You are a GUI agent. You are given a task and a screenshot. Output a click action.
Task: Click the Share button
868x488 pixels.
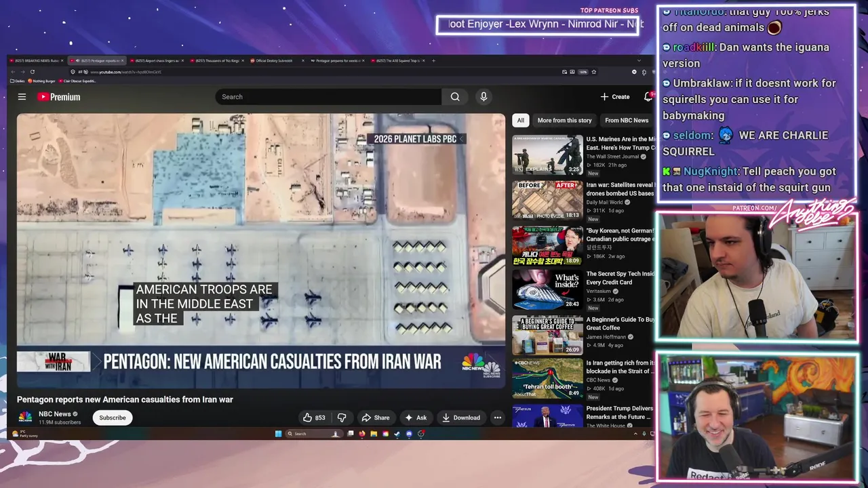(x=375, y=418)
